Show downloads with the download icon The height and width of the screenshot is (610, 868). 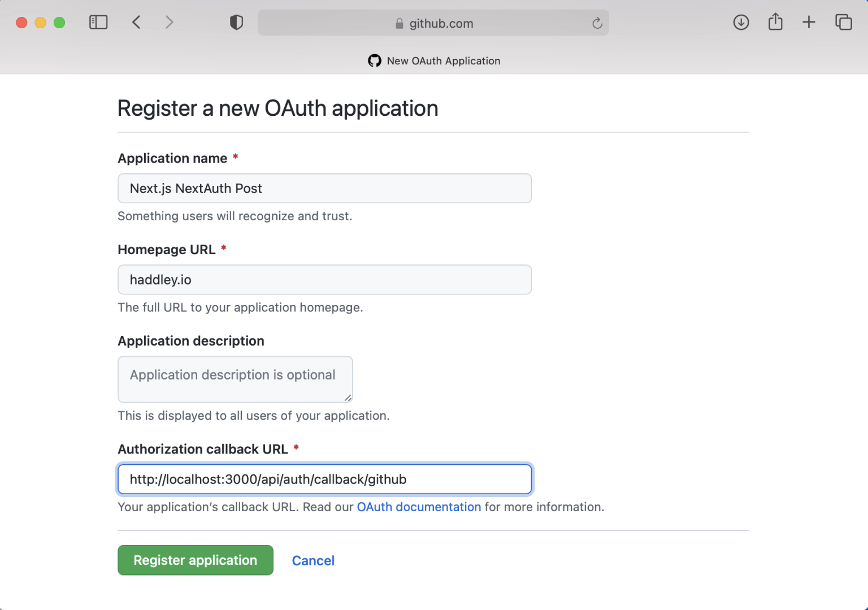[x=741, y=23]
